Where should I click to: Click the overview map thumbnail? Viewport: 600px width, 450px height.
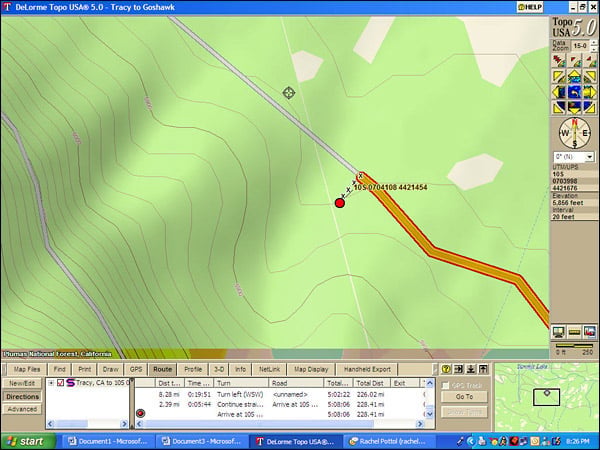click(x=546, y=398)
